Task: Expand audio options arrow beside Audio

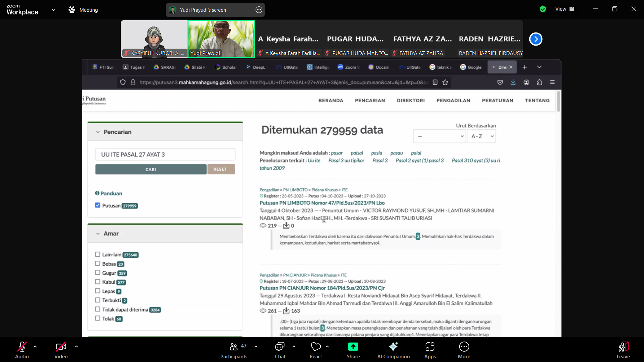Action: pyautogui.click(x=35, y=347)
